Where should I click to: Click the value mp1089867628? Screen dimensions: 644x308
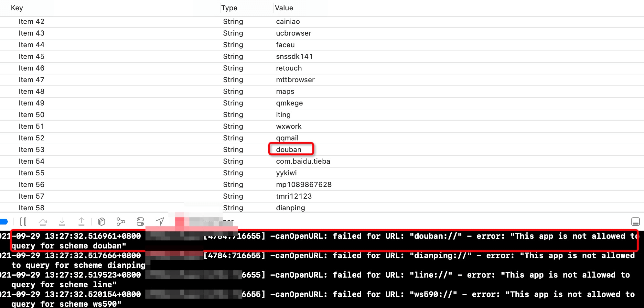click(x=304, y=185)
